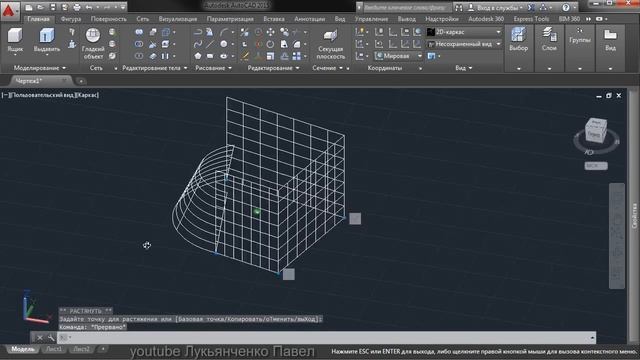The width and height of the screenshot is (640, 360).
Task: Open the Свойства properties side palette
Action: [x=635, y=216]
